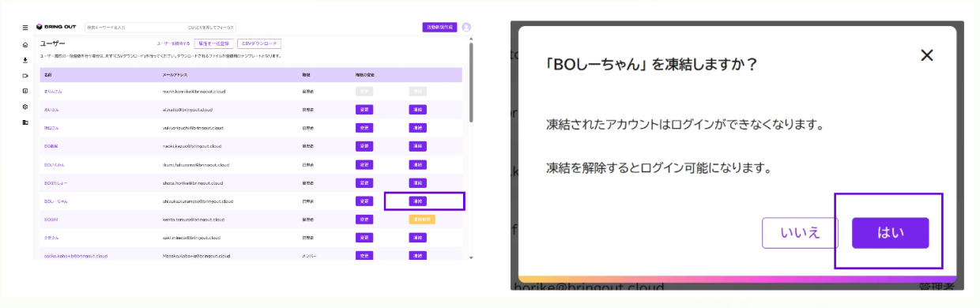The width and height of the screenshot is (980, 308).
Task: Click 活動新規作成 button in header
Action: pos(440,27)
